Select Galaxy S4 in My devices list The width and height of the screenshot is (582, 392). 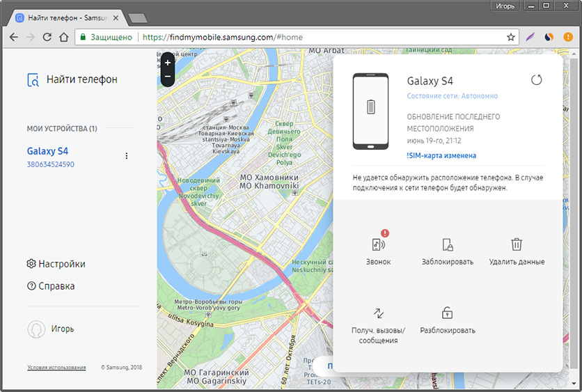pyautogui.click(x=47, y=151)
